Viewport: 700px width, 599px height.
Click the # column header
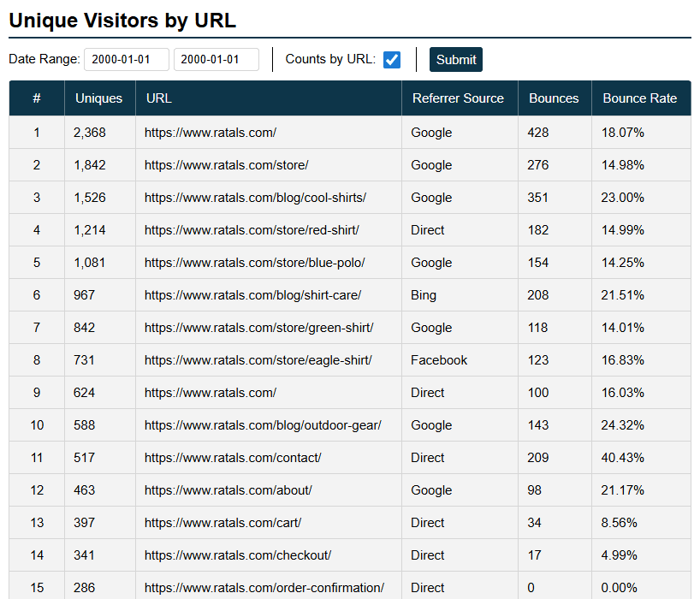click(x=37, y=98)
